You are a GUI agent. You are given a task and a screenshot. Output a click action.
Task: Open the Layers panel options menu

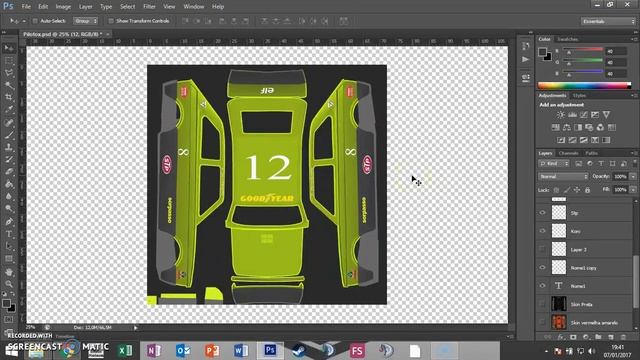tap(634, 153)
